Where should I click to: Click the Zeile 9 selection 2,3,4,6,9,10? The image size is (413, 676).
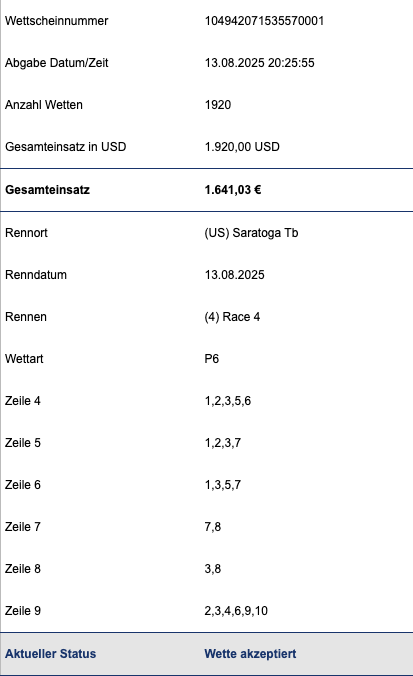click(236, 611)
